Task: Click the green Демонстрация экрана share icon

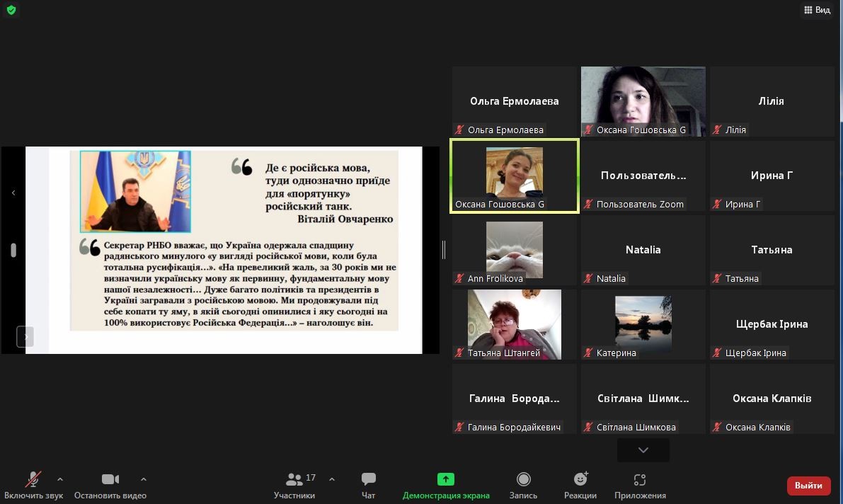Action: pyautogui.click(x=445, y=479)
